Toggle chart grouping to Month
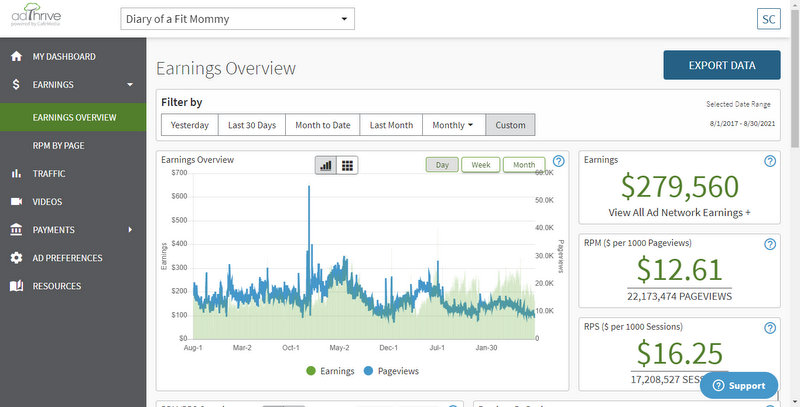The width and height of the screenshot is (800, 407). pyautogui.click(x=524, y=165)
